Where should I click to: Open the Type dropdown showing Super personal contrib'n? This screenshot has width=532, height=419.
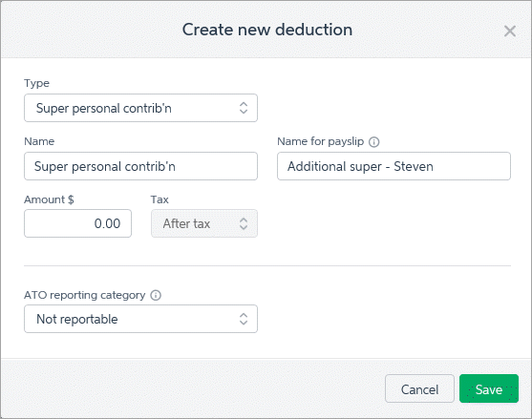140,108
